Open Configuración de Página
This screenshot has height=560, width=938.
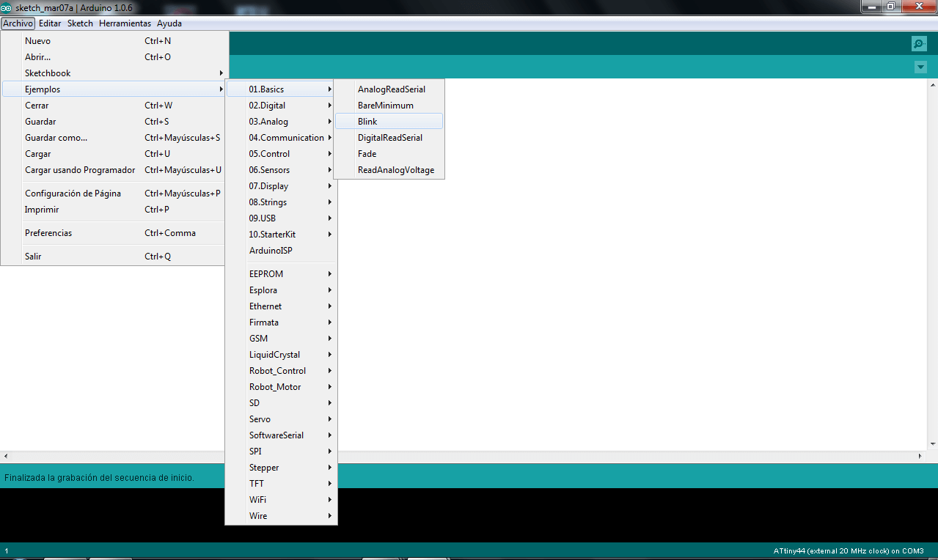click(x=114, y=194)
